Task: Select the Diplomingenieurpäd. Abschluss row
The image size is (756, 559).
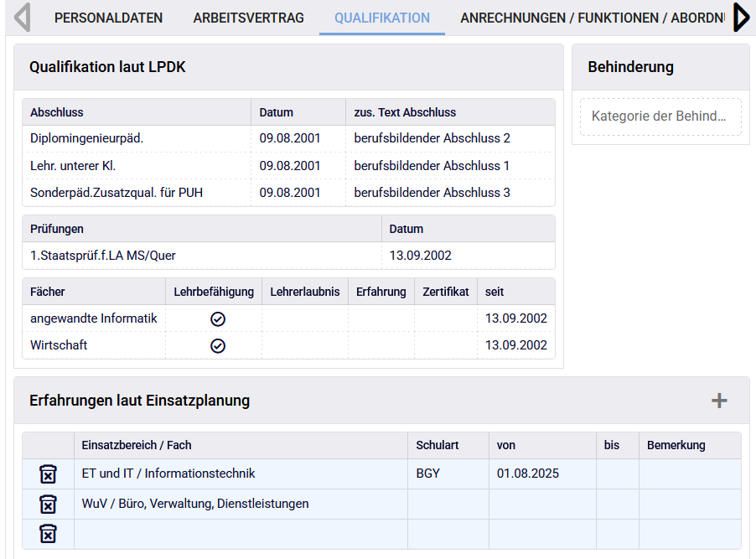Action: [x=134, y=138]
